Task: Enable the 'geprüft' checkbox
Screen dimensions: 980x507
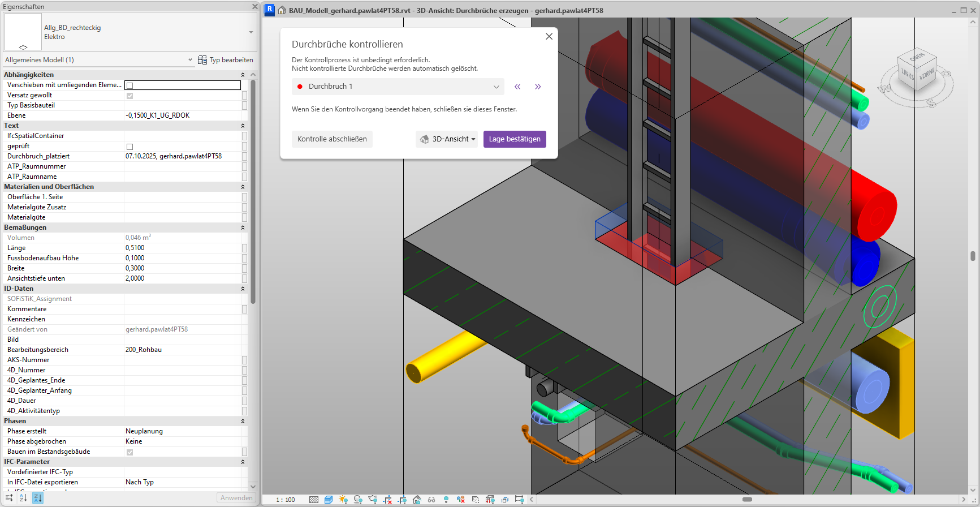Action: pyautogui.click(x=129, y=147)
